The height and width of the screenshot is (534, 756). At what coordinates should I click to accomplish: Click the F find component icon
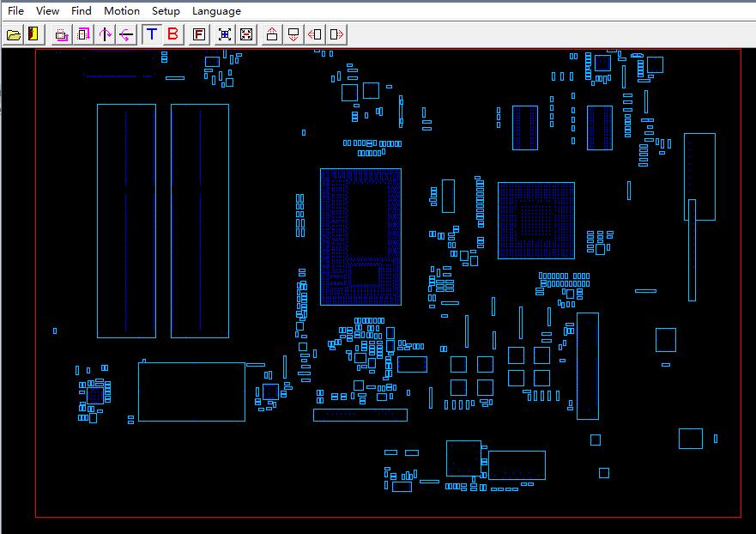click(198, 34)
